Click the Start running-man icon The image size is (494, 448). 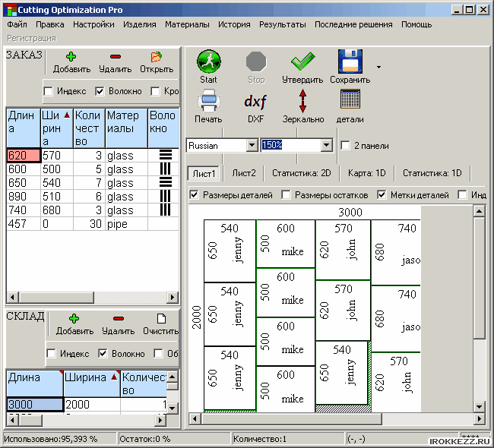208,62
